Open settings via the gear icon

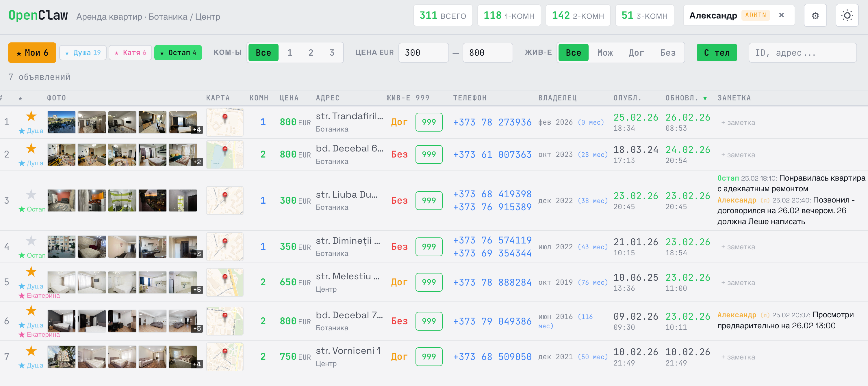point(816,15)
